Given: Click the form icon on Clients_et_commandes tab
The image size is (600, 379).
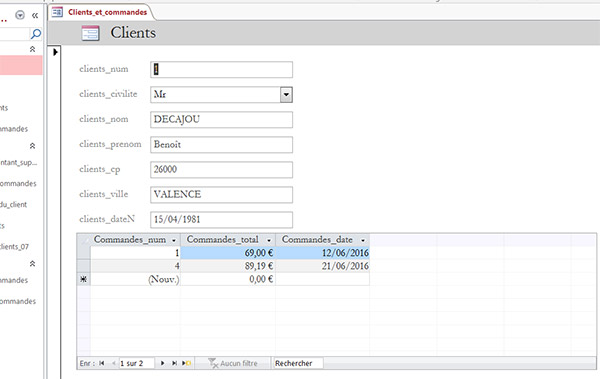Looking at the screenshot, I should pyautogui.click(x=57, y=12).
